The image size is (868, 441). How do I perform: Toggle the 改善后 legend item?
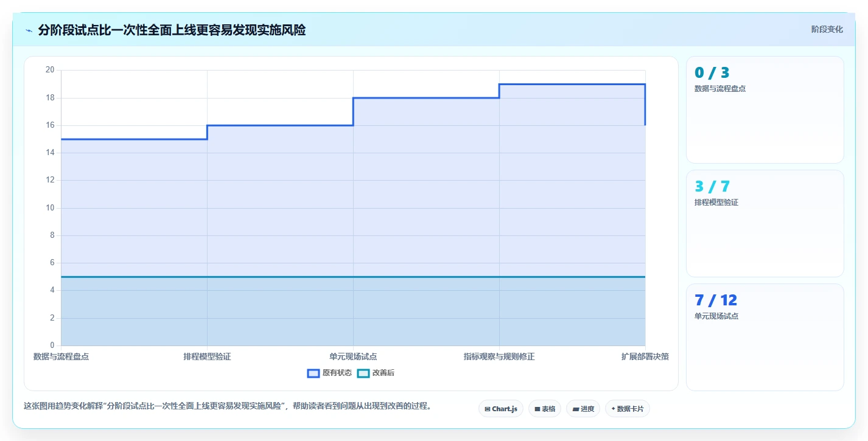376,373
